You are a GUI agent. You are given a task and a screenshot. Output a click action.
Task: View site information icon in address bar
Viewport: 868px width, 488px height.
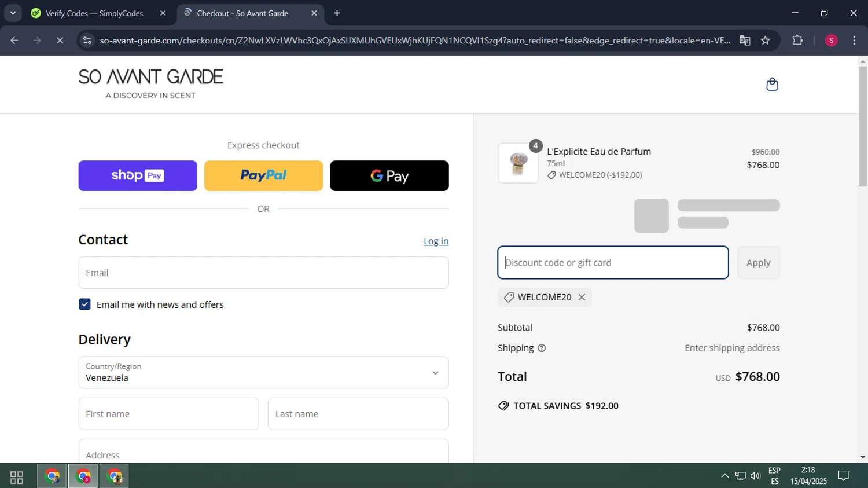click(87, 41)
